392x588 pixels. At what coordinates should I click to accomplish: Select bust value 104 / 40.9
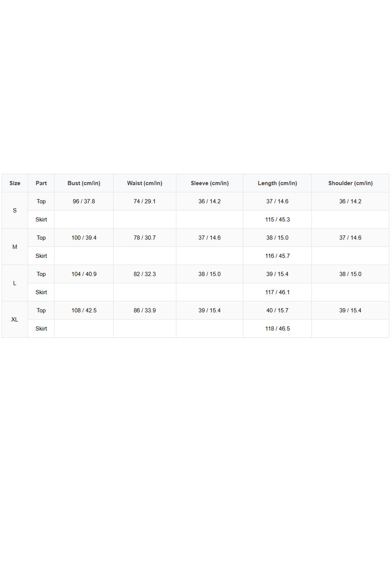pyautogui.click(x=84, y=274)
